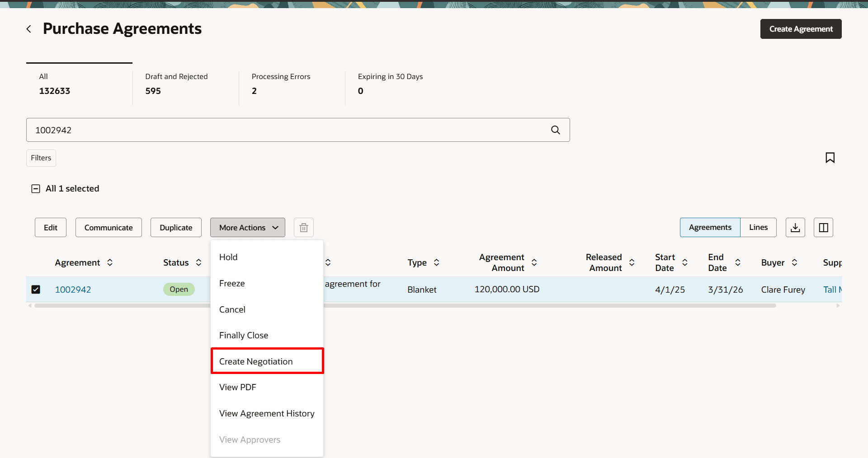Click the bookmark saved search icon
Screen dimensions: 868x458
pyautogui.click(x=830, y=158)
